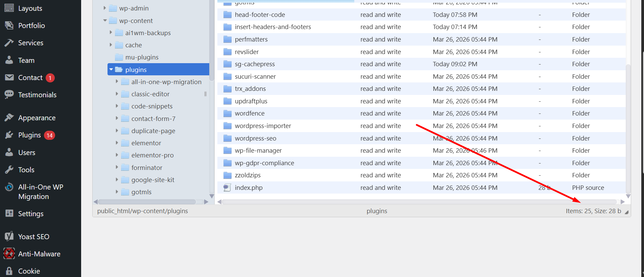This screenshot has width=644, height=277.
Task: Click the file list horizontal scrollbar
Action: 419,202
